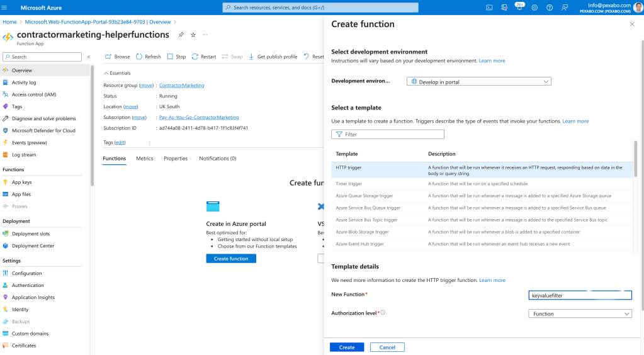Open the Azure portal hamburger menu
Screen dimensions: 644x355
pyautogui.click(x=4, y=8)
